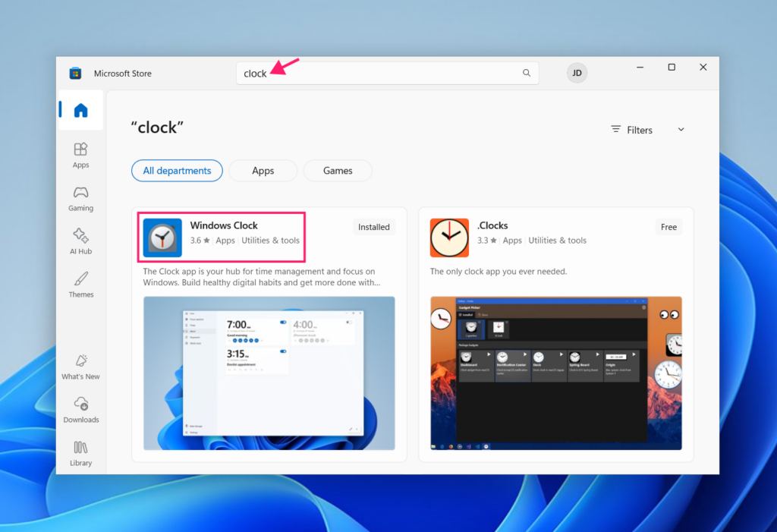Click the search magnifier icon

click(x=527, y=73)
